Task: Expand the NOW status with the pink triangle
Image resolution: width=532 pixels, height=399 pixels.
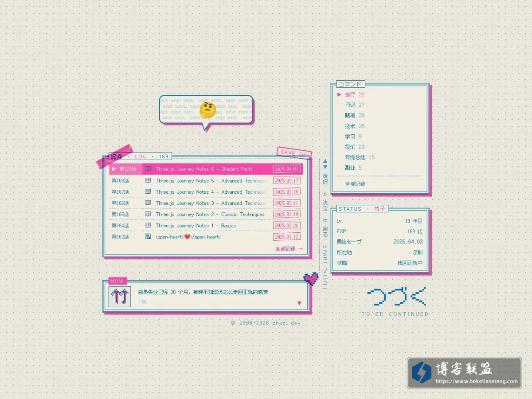Action: point(299,303)
